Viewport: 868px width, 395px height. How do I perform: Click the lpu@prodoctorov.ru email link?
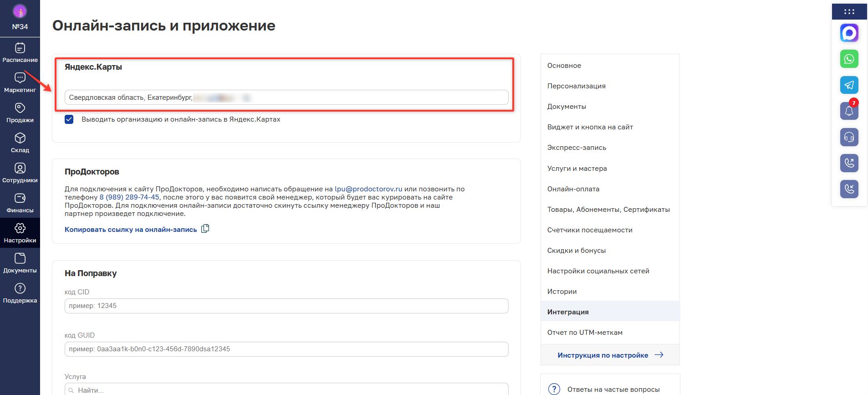coord(368,189)
